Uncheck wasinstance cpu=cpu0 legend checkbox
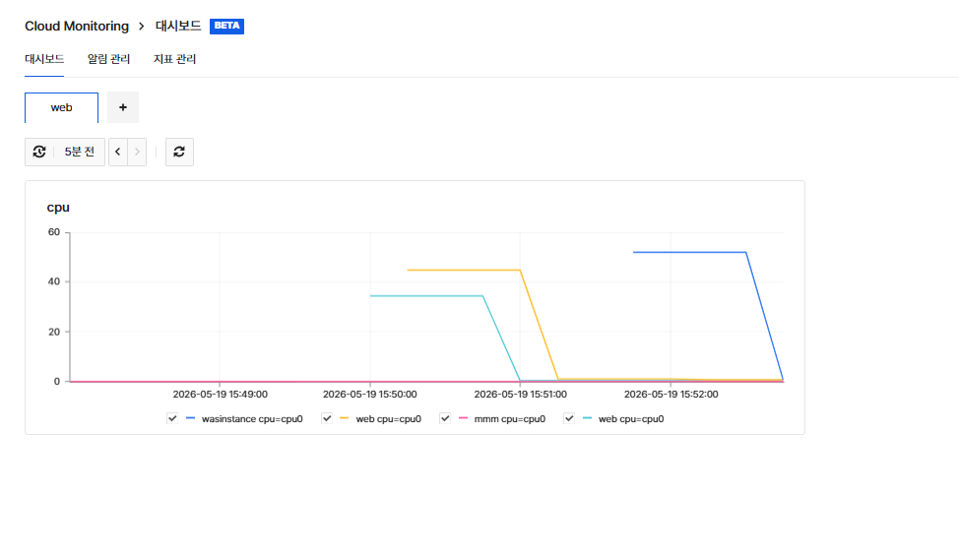 pos(172,419)
